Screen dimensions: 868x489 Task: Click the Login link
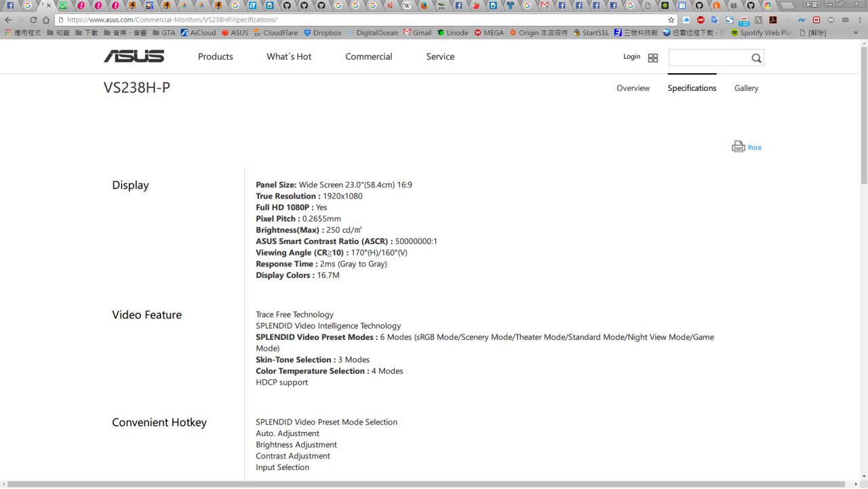click(631, 57)
